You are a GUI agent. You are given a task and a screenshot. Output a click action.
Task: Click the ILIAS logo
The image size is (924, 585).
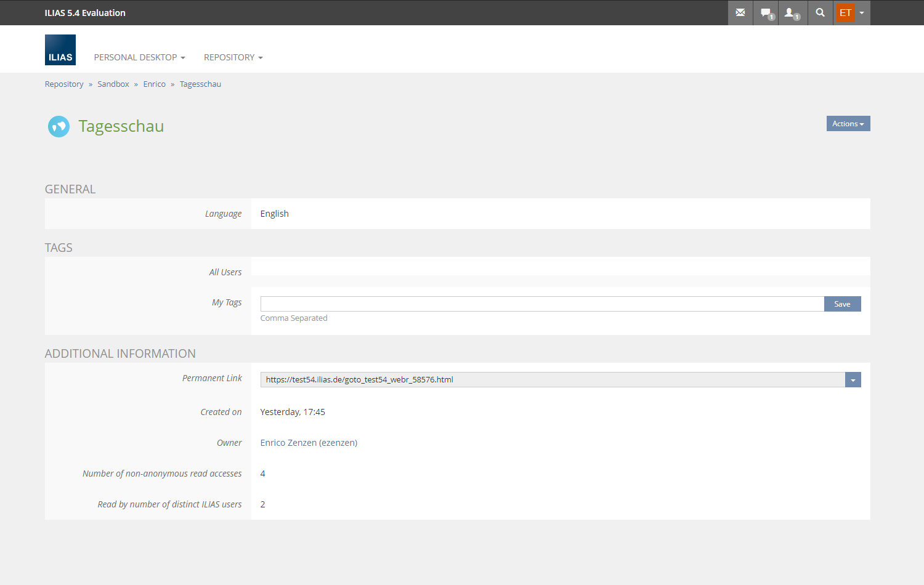pos(60,50)
